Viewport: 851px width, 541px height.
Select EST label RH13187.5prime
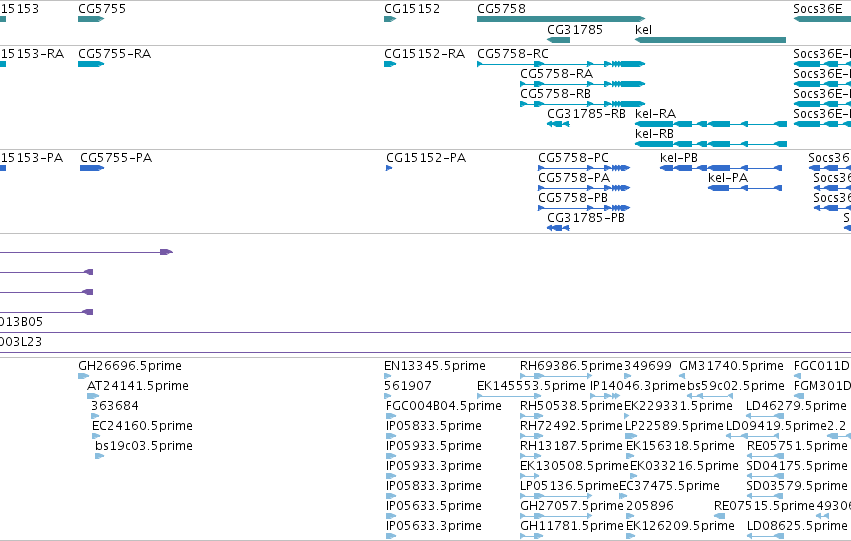tap(571, 446)
